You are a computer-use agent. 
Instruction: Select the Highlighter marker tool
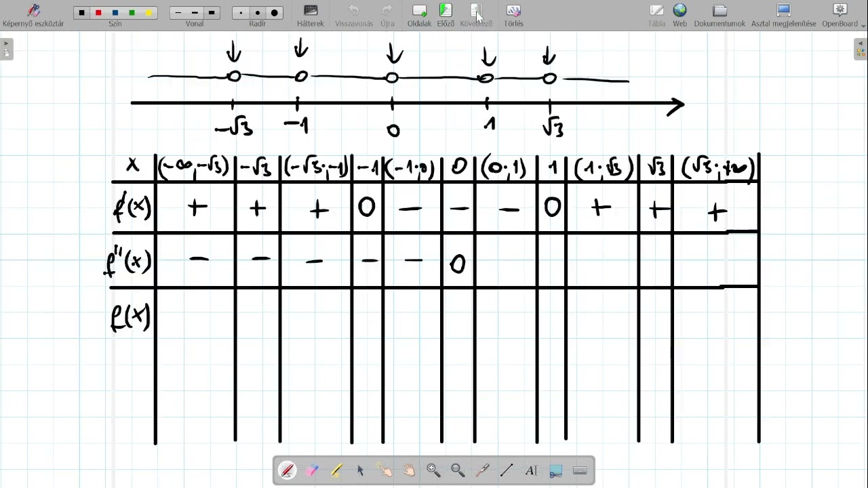[336, 470]
